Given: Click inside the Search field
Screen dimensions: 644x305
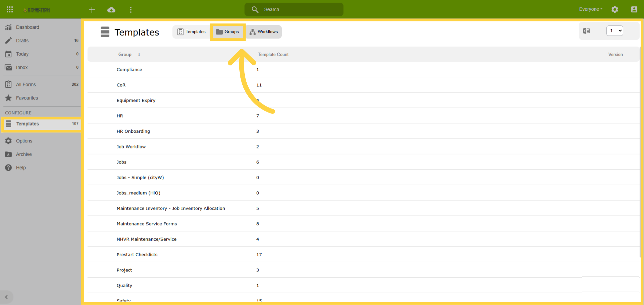Looking at the screenshot, I should pyautogui.click(x=294, y=9).
